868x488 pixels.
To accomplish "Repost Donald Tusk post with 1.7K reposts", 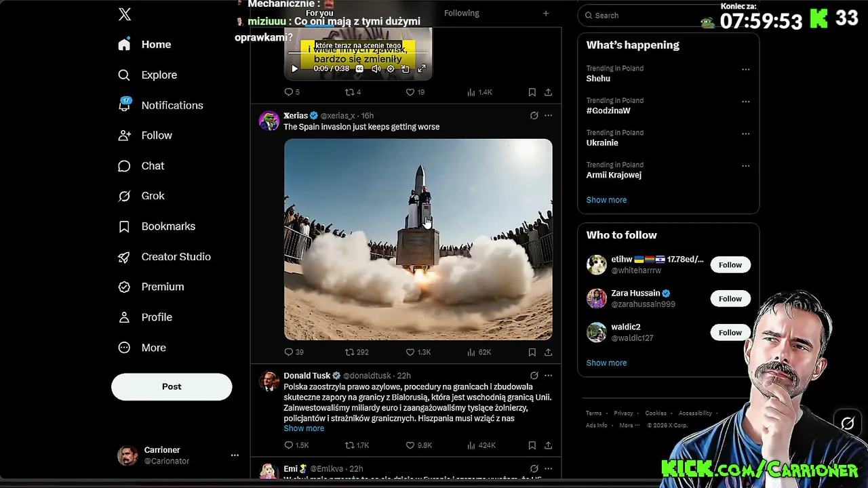I will (x=357, y=445).
